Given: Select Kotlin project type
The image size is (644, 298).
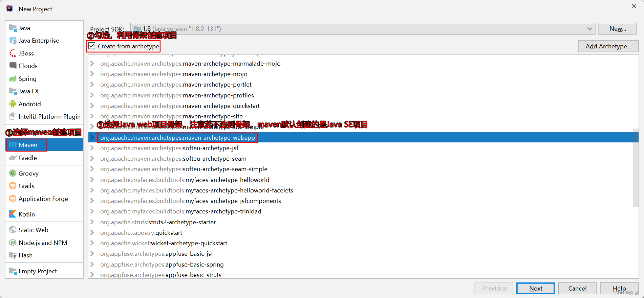Looking at the screenshot, I should coord(44,214).
